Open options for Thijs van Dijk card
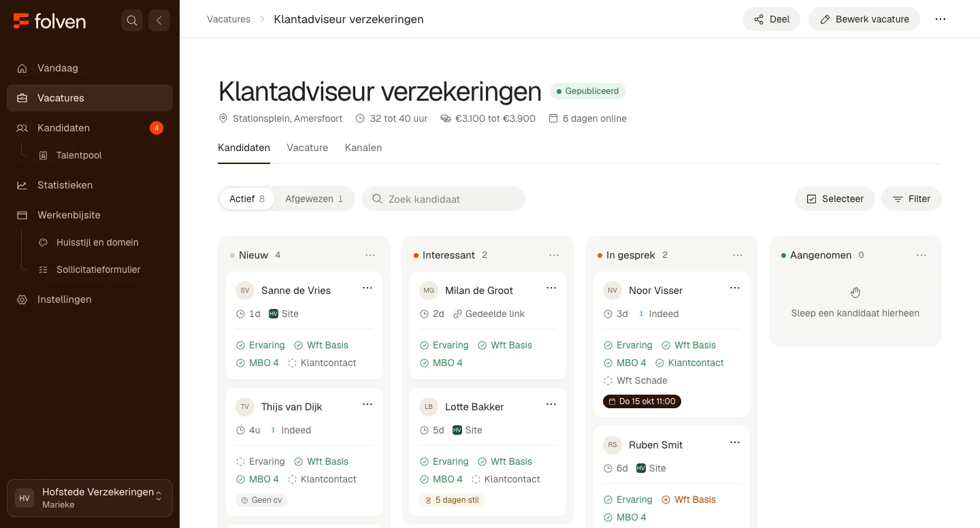Screen dimensions: 980x528 [x=367, y=405]
